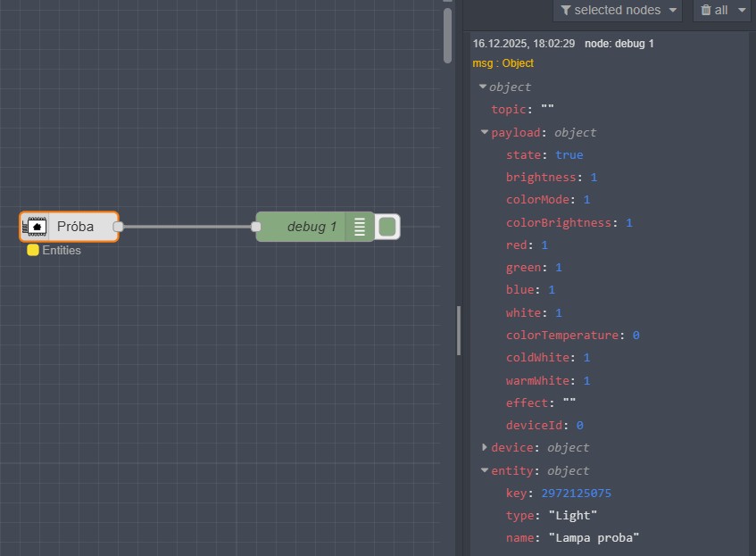Collapse the root object in debug message
Viewport: 756px width, 556px height.
click(x=483, y=87)
